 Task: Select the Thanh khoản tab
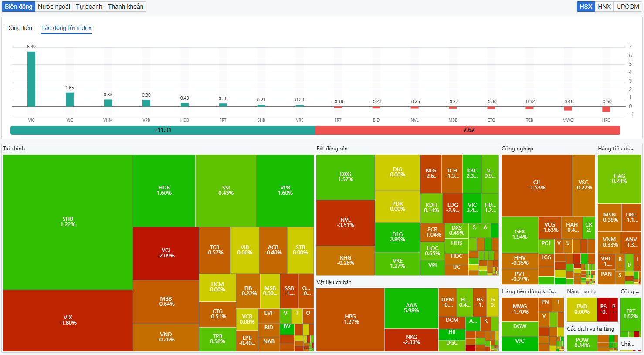[x=125, y=7]
